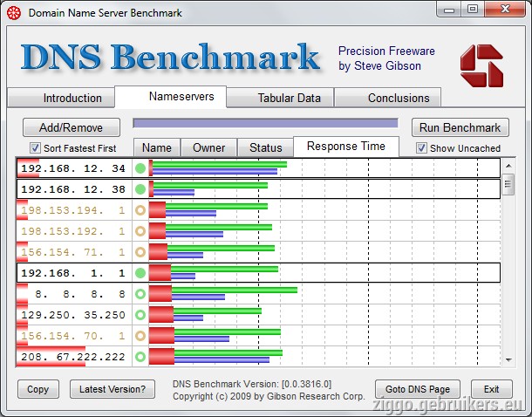Click status ring for 156.154.71.1
This screenshot has height=417, width=532.
pos(140,252)
